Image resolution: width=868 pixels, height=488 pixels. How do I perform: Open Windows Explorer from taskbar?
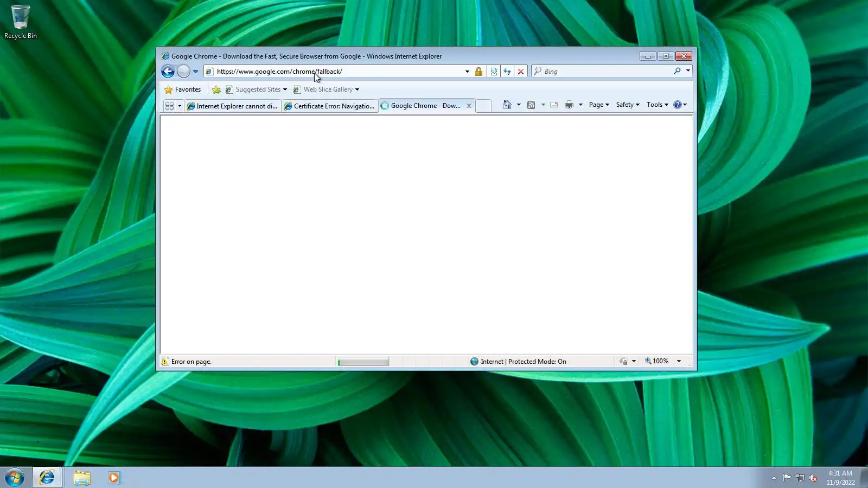pyautogui.click(x=82, y=478)
